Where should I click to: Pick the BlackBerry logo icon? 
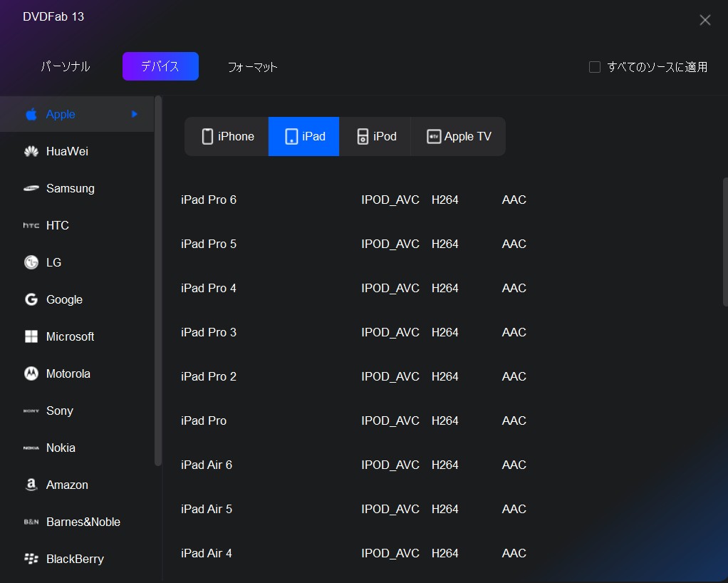point(31,559)
